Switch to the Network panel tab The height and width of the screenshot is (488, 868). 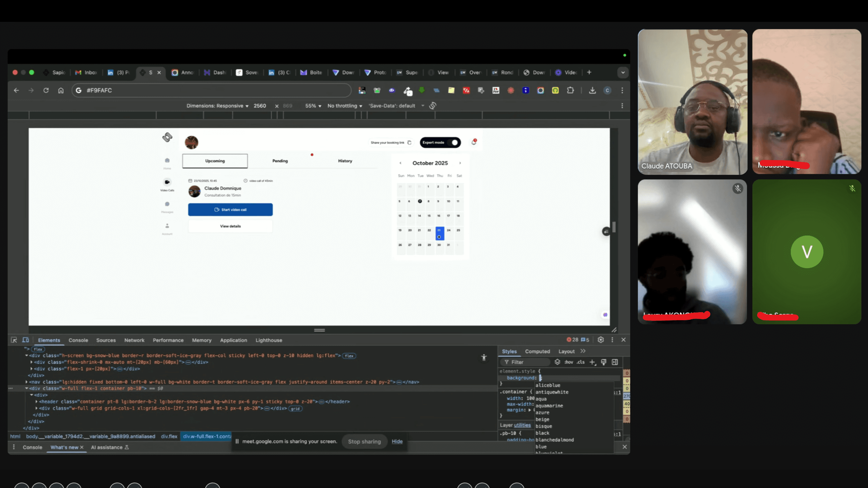(x=134, y=340)
